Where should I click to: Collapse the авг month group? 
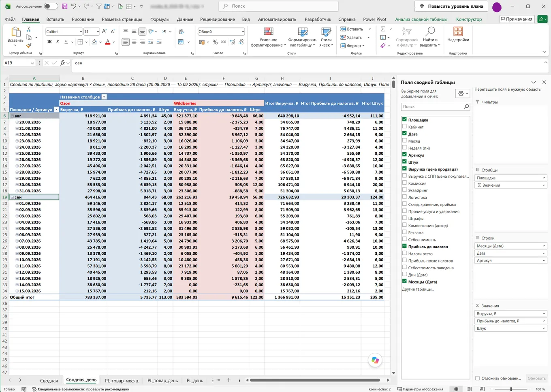12,116
